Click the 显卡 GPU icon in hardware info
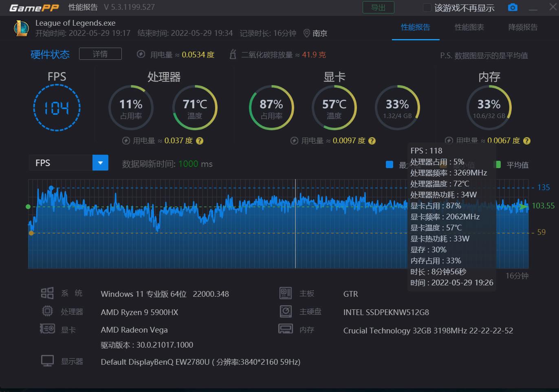 coord(47,328)
